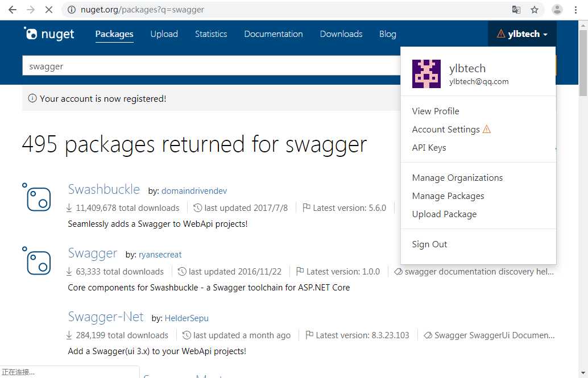Click the scrollbar up arrow
The width and height of the screenshot is (588, 378).
[583, 26]
